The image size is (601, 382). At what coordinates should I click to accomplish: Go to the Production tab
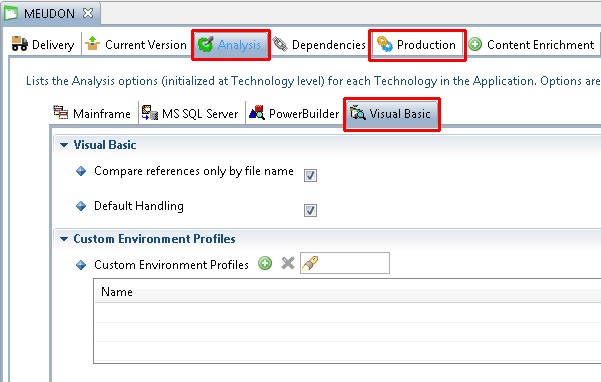pos(417,45)
